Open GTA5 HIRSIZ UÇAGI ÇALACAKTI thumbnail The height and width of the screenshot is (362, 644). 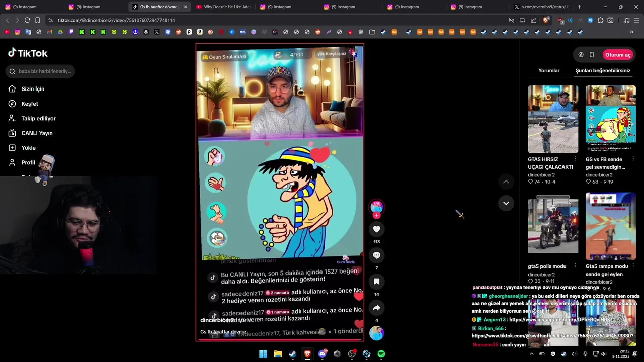pos(553,119)
